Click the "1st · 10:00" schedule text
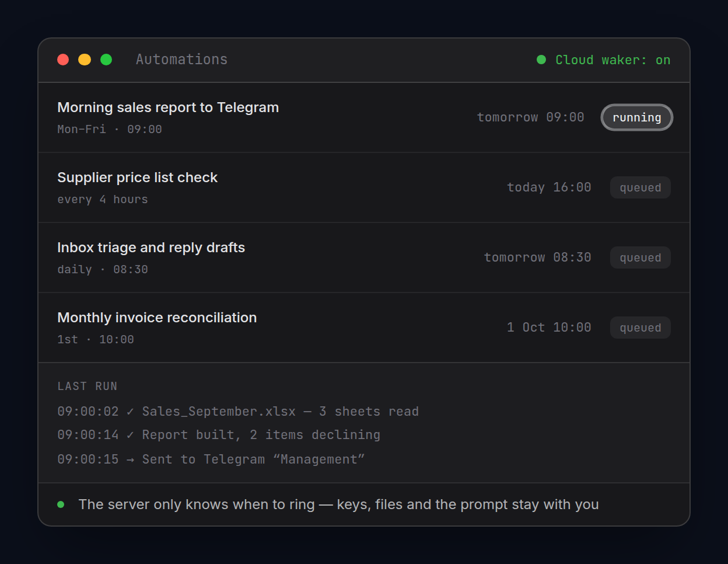 click(96, 339)
